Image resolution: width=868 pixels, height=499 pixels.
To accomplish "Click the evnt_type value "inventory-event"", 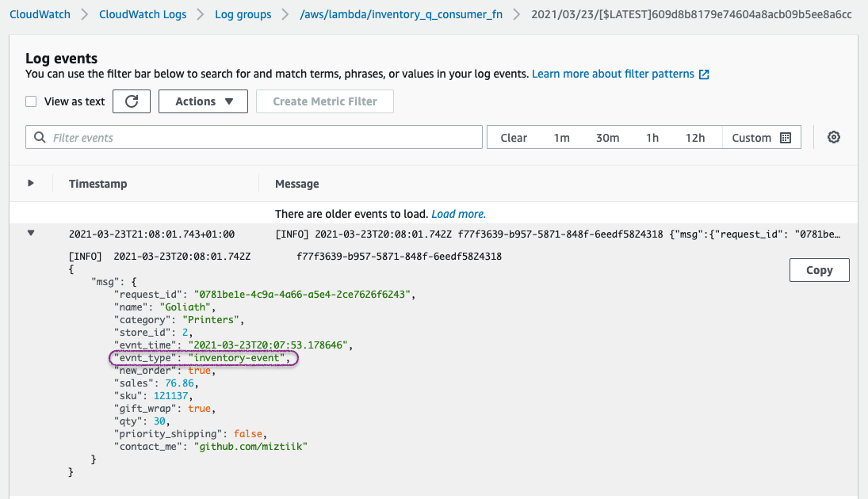I will [236, 358].
